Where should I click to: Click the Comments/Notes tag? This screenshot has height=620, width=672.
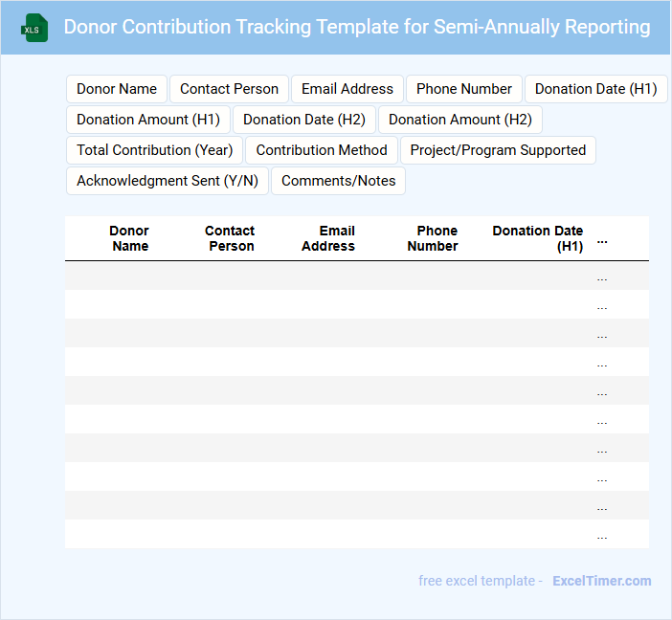coord(338,181)
